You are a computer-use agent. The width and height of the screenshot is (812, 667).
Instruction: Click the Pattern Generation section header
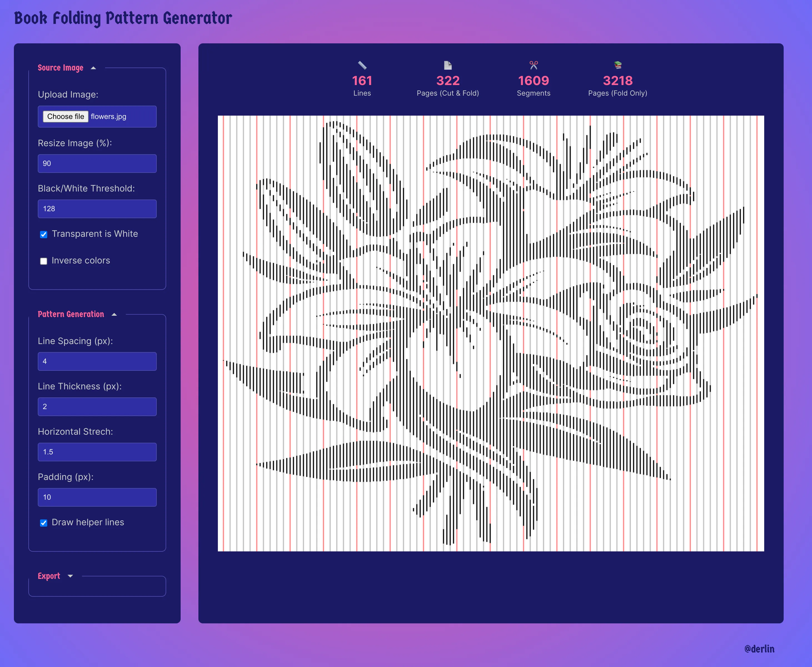pos(71,314)
